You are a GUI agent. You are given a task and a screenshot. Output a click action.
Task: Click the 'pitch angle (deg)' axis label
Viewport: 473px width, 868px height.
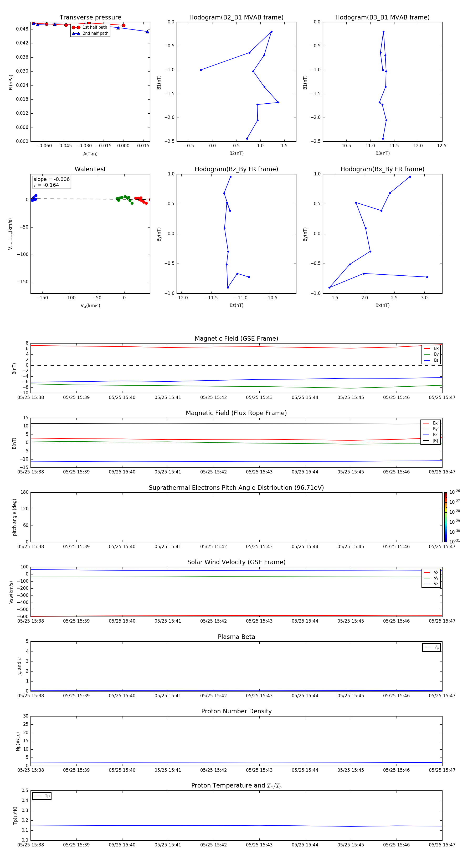point(14,517)
